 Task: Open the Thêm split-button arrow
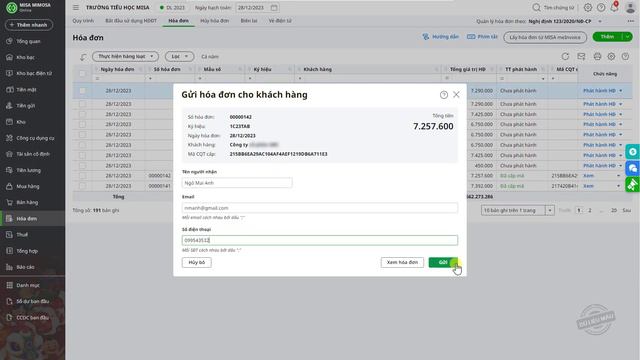pyautogui.click(x=627, y=37)
